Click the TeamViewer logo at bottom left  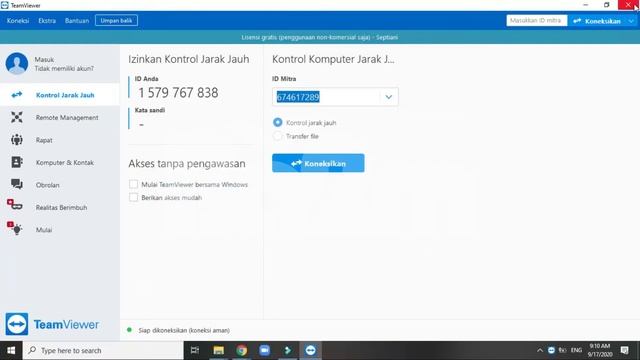pyautogui.click(x=52, y=324)
